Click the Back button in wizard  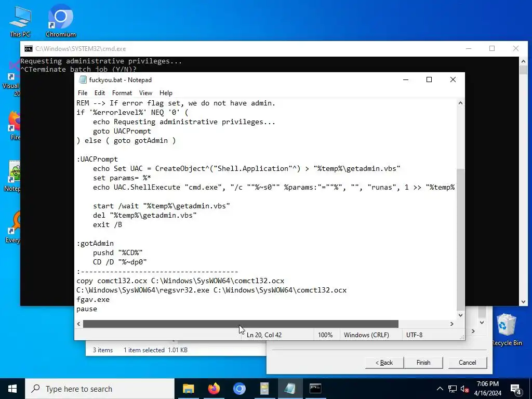pyautogui.click(x=384, y=363)
